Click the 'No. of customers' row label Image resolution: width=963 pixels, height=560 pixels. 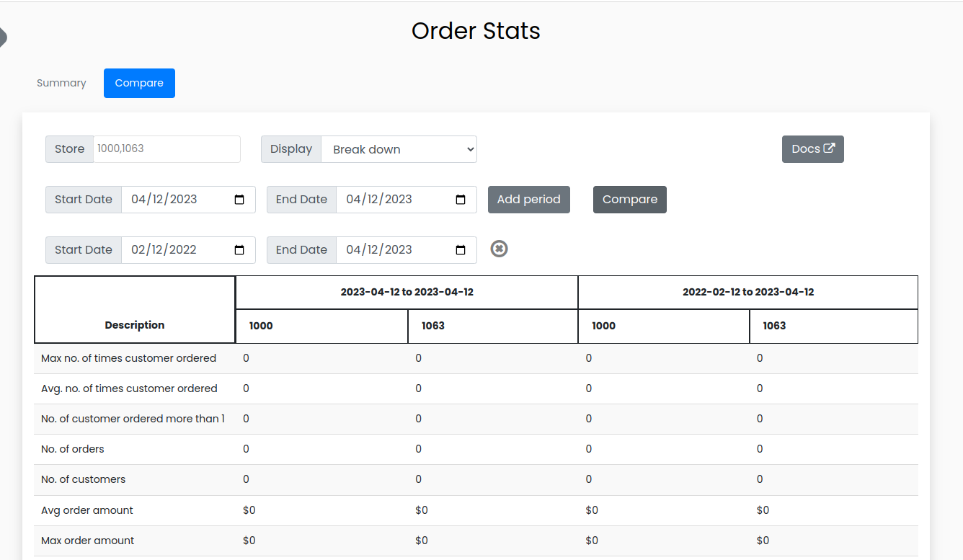(x=84, y=479)
